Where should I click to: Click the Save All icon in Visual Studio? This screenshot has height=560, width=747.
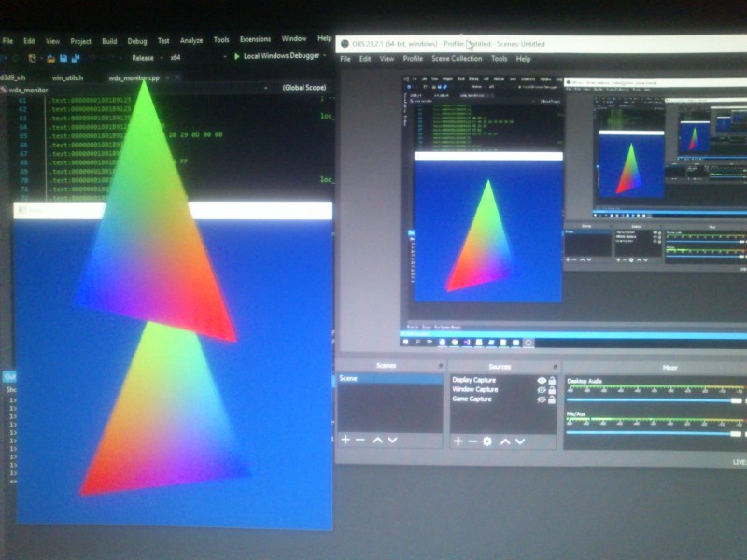pyautogui.click(x=76, y=58)
